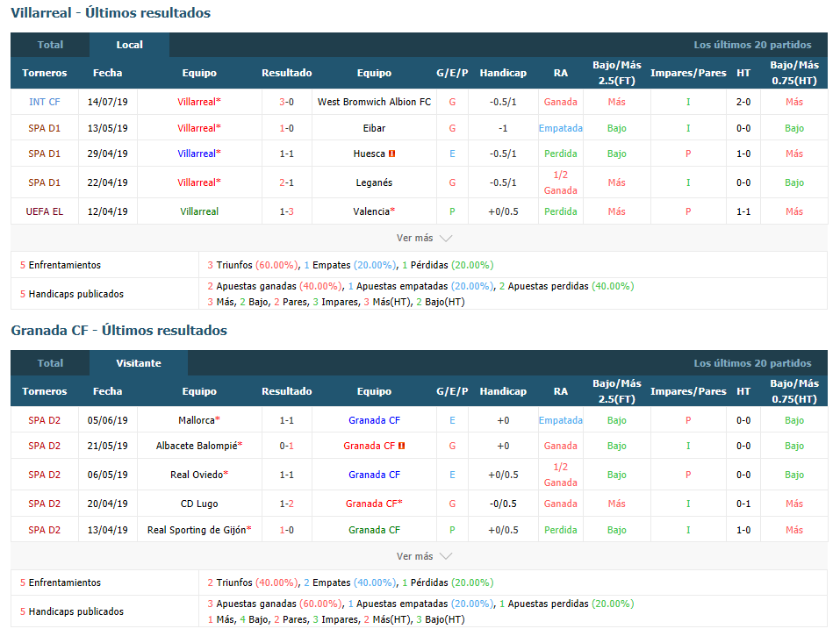Open Los últimos 20 partidos in Granada table

coord(752,363)
